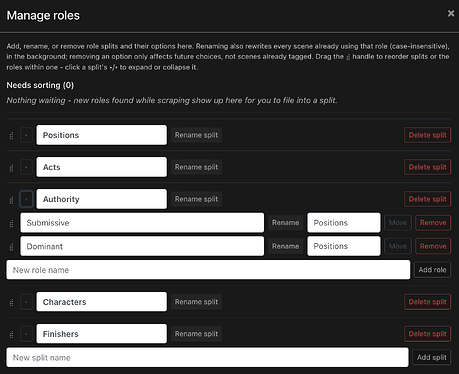Grab the drag handle for Acts split

tap(11, 168)
